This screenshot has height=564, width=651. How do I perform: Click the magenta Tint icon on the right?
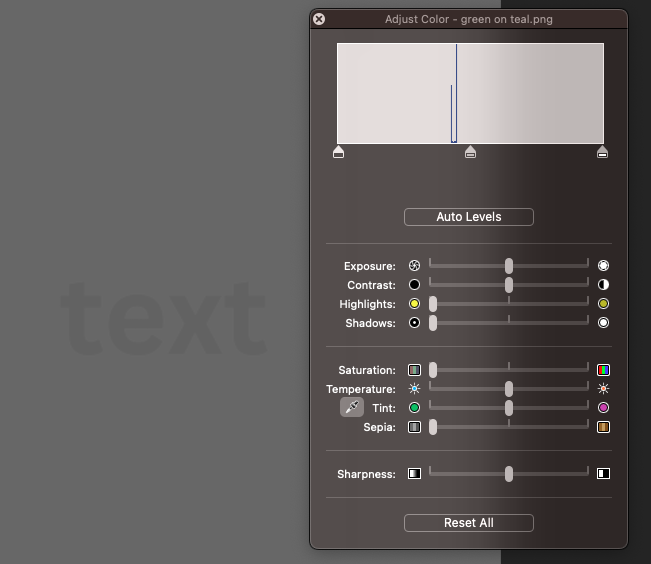coord(603,408)
